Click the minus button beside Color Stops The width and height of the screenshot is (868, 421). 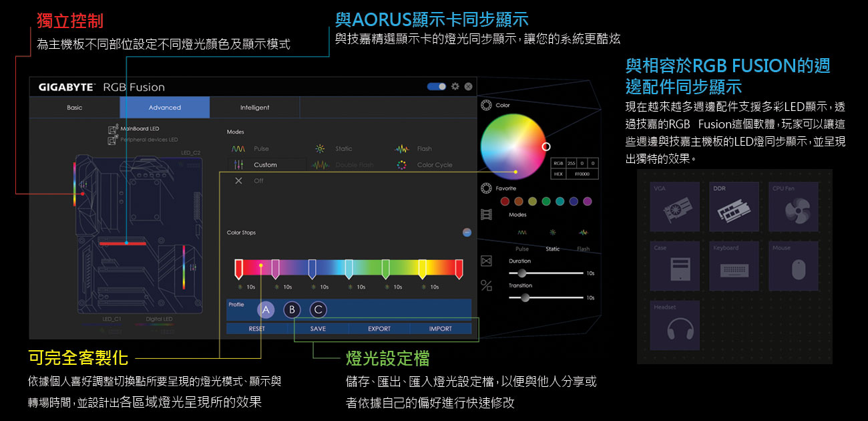coord(467,233)
